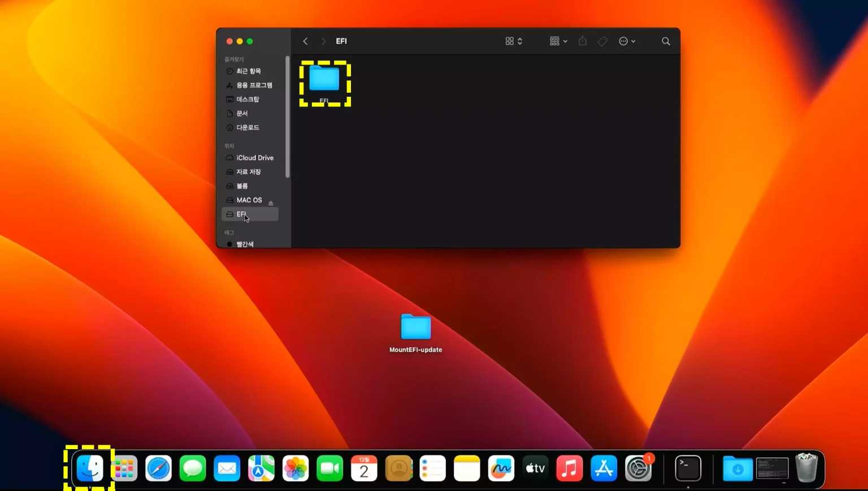The height and width of the screenshot is (491, 868).
Task: Click minimized window thumbnail in Dock
Action: [772, 468]
